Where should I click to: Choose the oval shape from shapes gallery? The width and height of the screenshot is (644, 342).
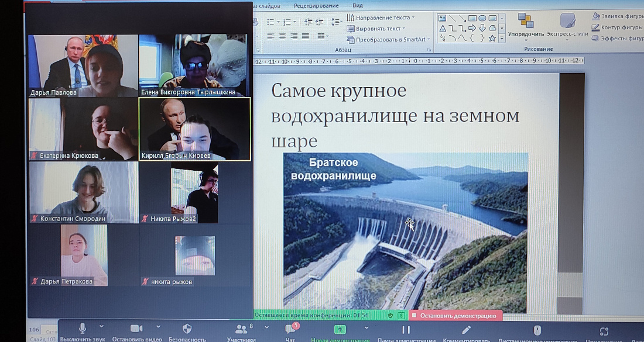(482, 18)
